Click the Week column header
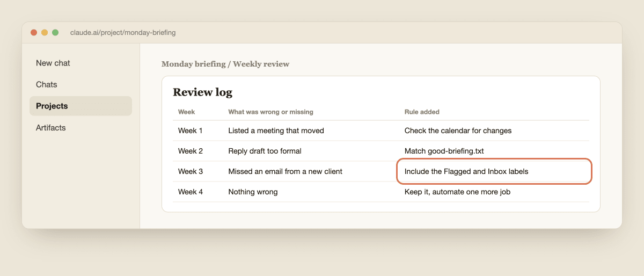The width and height of the screenshot is (644, 276). click(187, 112)
